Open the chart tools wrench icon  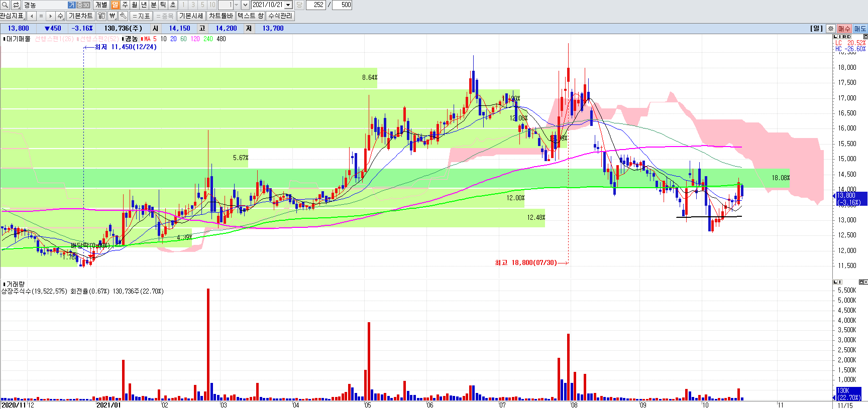pyautogui.click(x=123, y=16)
